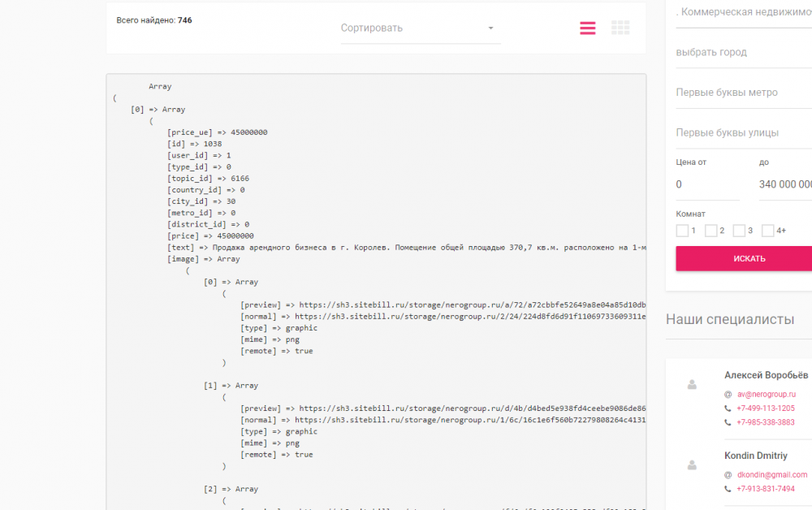Call phone number +7-499-113-1205
Viewport: 812px width, 510px height.
[766, 408]
